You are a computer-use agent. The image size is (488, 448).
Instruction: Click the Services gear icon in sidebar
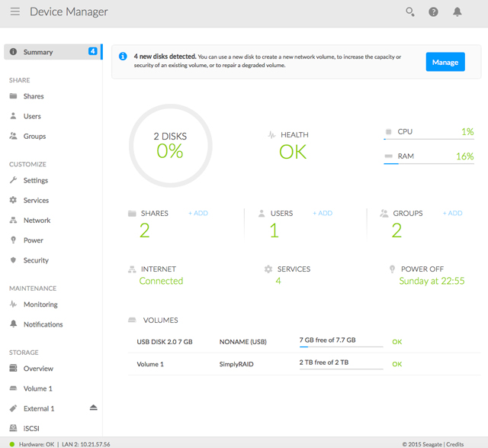[14, 201]
